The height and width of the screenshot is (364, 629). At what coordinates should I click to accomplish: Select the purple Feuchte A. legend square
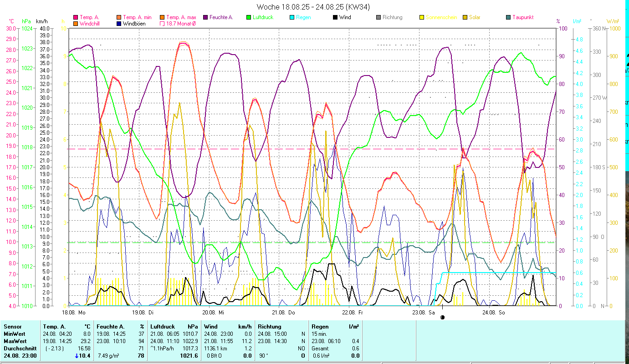(205, 17)
